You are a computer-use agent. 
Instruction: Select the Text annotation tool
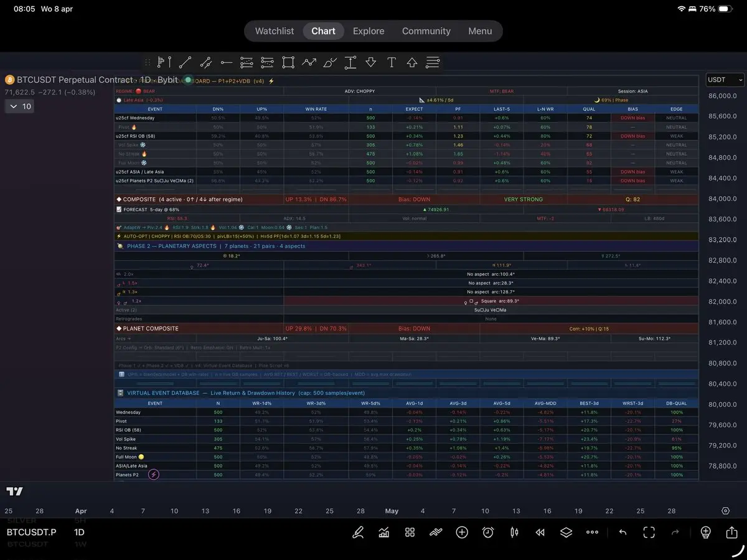[x=392, y=62]
